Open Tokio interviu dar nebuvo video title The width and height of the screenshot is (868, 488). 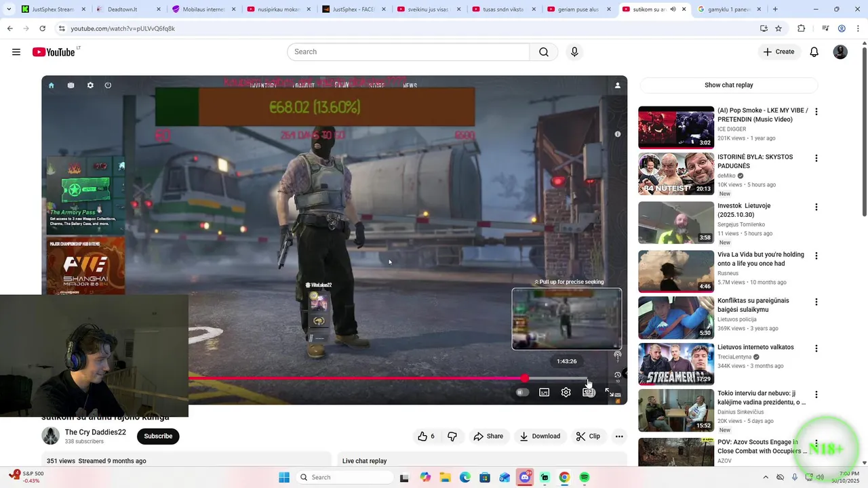coord(762,398)
